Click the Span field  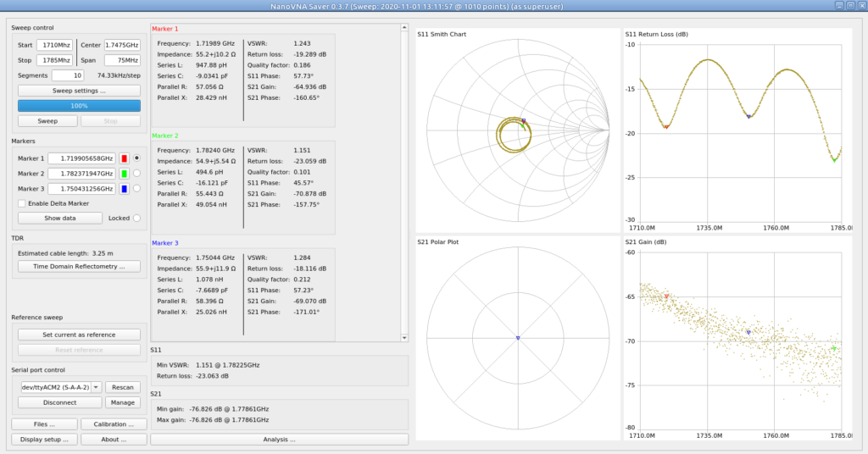[122, 60]
